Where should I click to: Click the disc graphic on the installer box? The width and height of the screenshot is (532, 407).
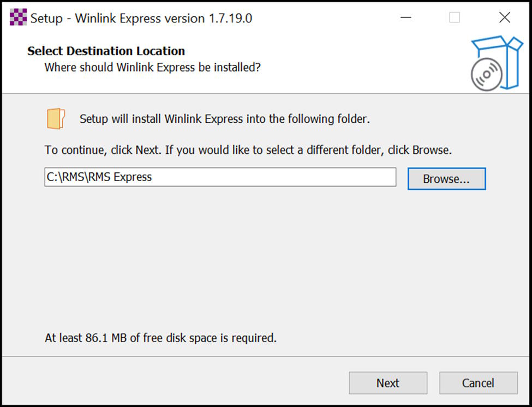486,75
